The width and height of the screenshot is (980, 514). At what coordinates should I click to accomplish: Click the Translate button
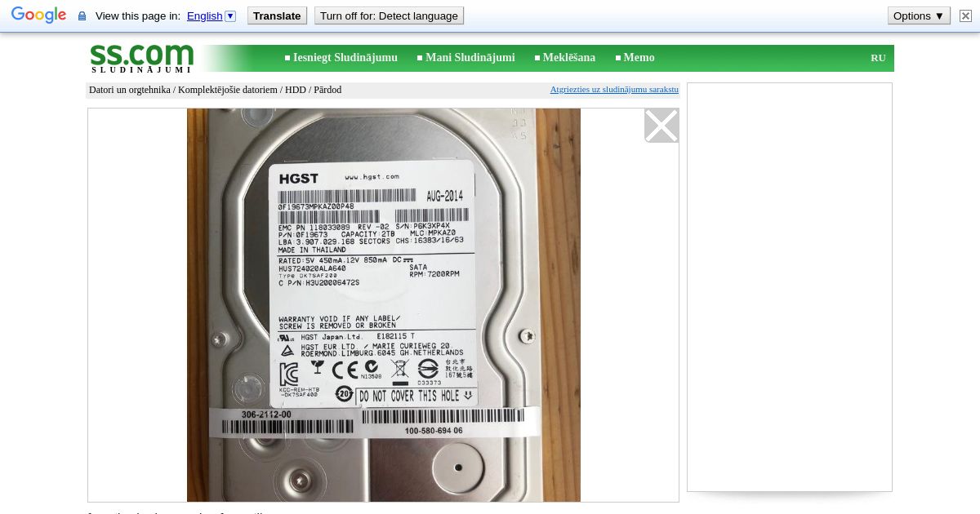pyautogui.click(x=277, y=16)
